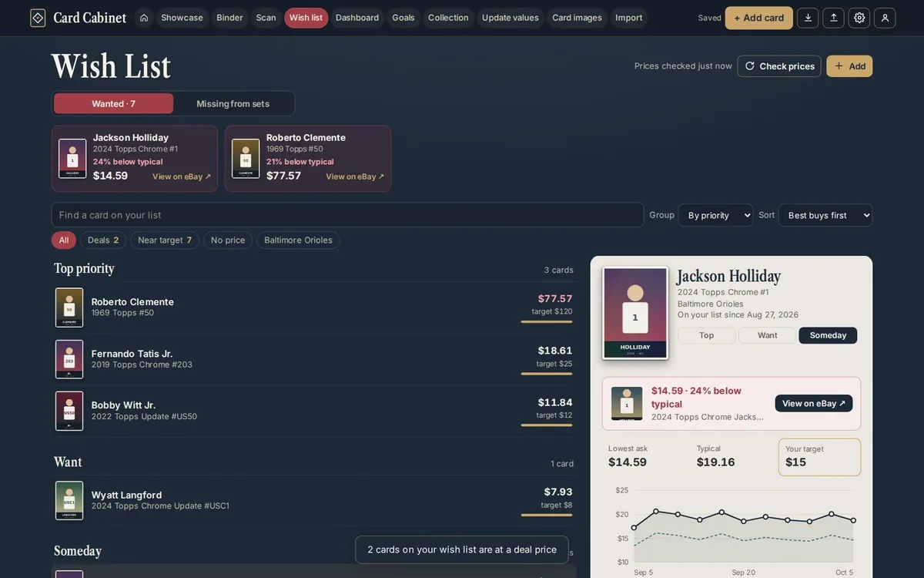Click the Card Cabinet logo icon
The image size is (924, 578).
[x=38, y=18]
